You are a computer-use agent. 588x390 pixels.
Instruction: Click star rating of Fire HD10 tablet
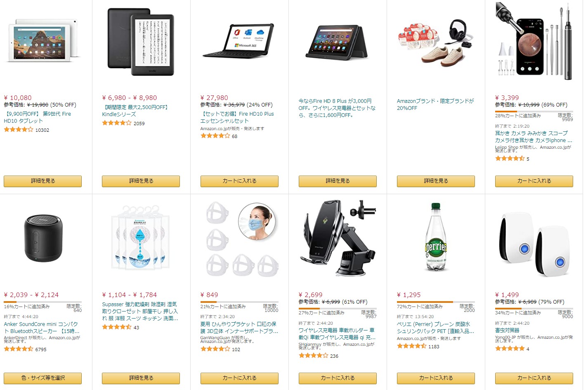[x=18, y=130]
